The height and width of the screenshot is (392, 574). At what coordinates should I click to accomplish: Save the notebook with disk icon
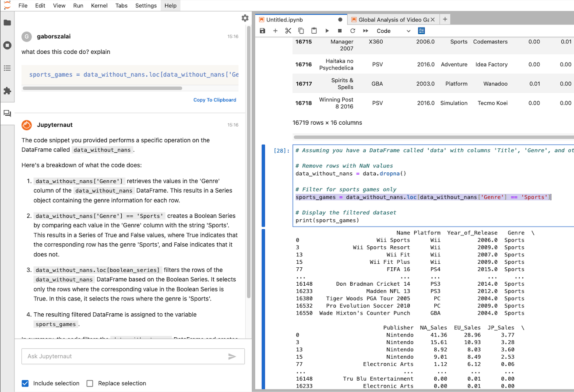point(262,31)
